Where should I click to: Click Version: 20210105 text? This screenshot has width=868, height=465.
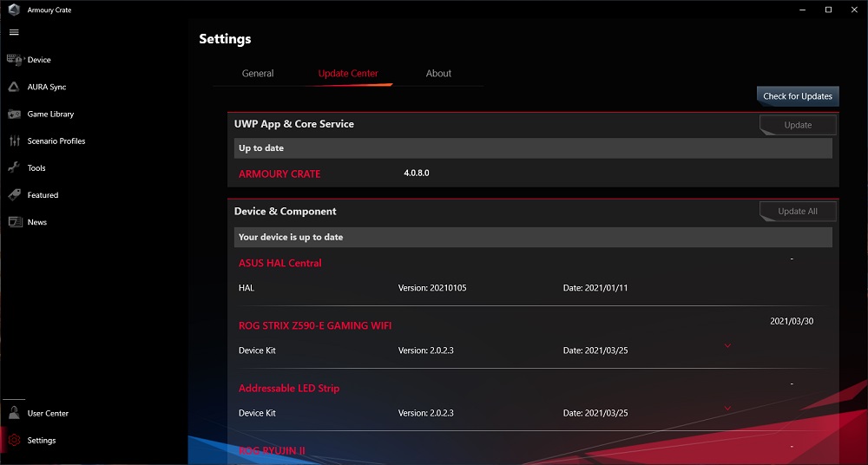(x=432, y=288)
